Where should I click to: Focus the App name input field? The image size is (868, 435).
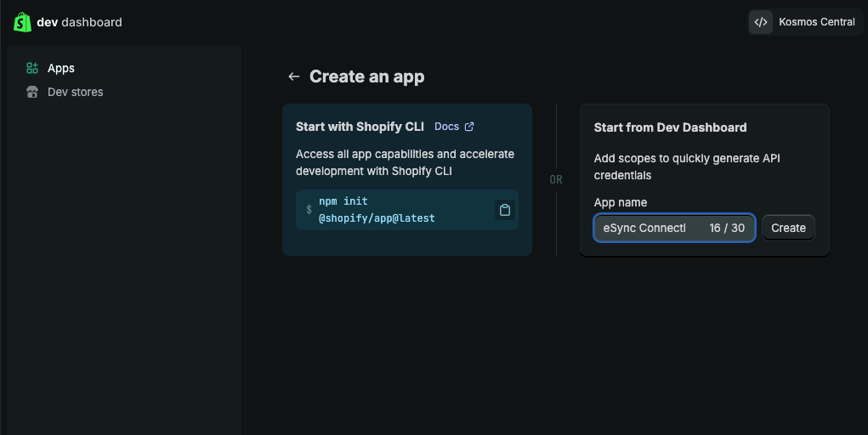tap(646, 228)
